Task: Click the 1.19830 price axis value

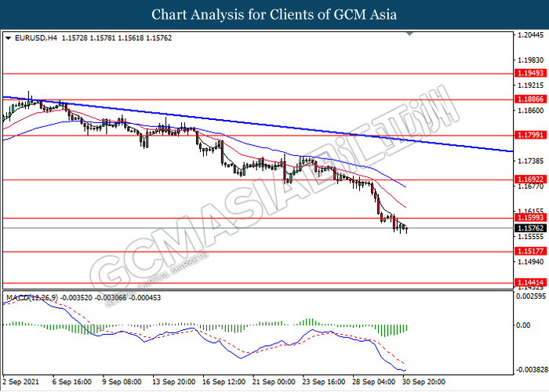Action: click(531, 60)
